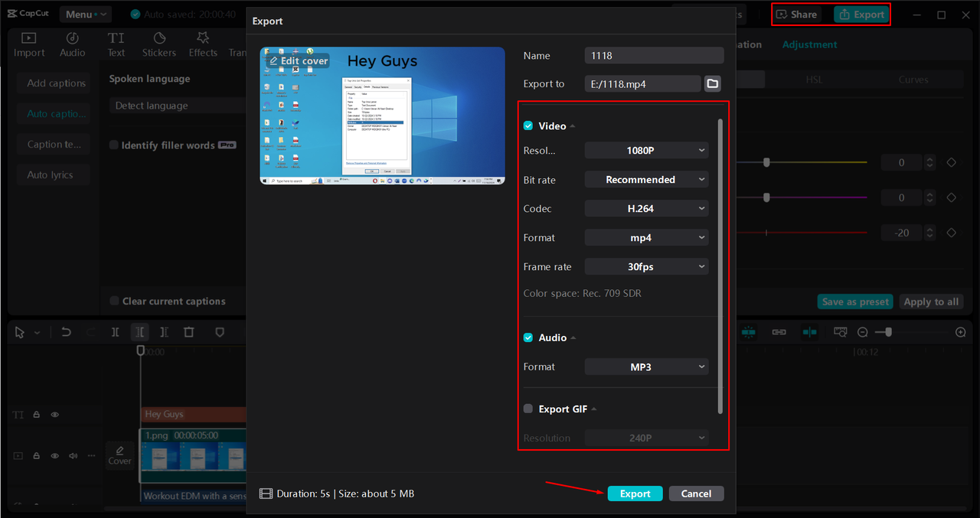Click the timeline zoom slider handle
Viewport: 980px width, 518px height.
click(888, 332)
